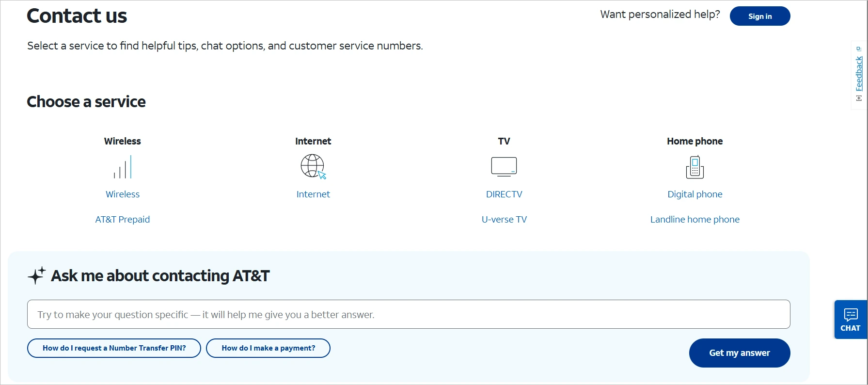Open the Feedback side tab
The height and width of the screenshot is (385, 868).
tap(859, 74)
